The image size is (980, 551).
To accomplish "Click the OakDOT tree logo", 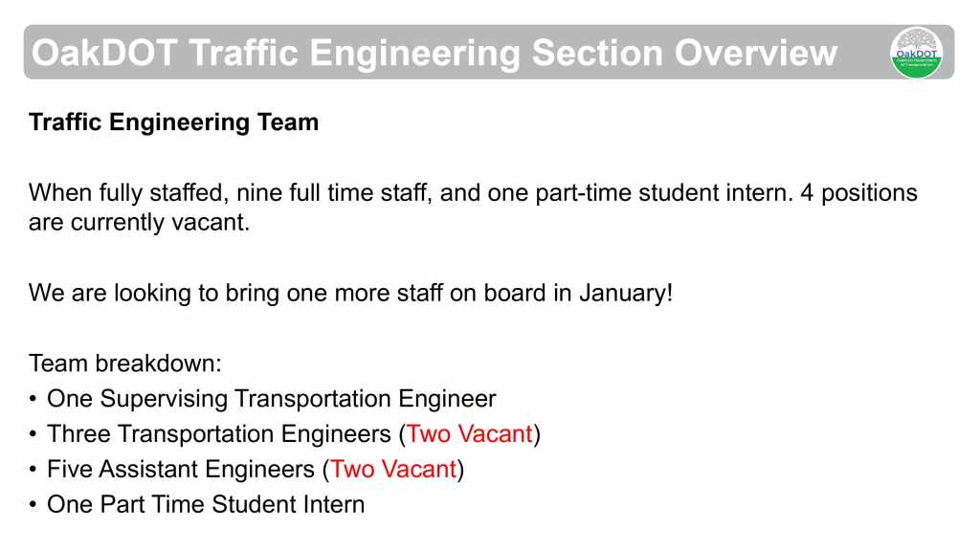I will tap(917, 52).
